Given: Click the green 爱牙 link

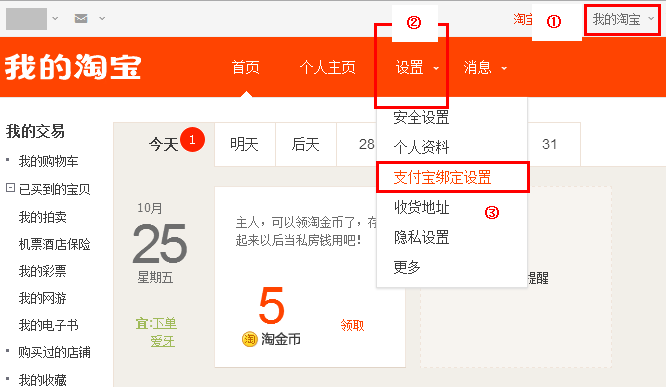Looking at the screenshot, I should (x=163, y=341).
